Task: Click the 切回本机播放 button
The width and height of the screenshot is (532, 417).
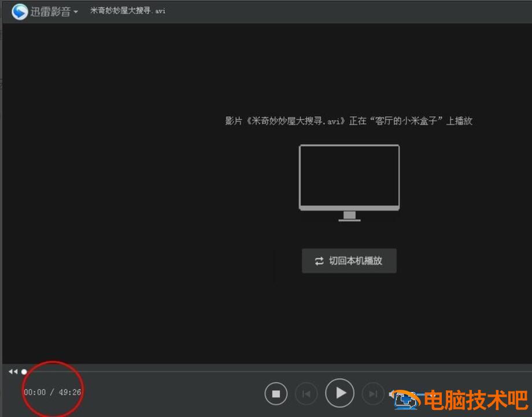Action: (349, 261)
